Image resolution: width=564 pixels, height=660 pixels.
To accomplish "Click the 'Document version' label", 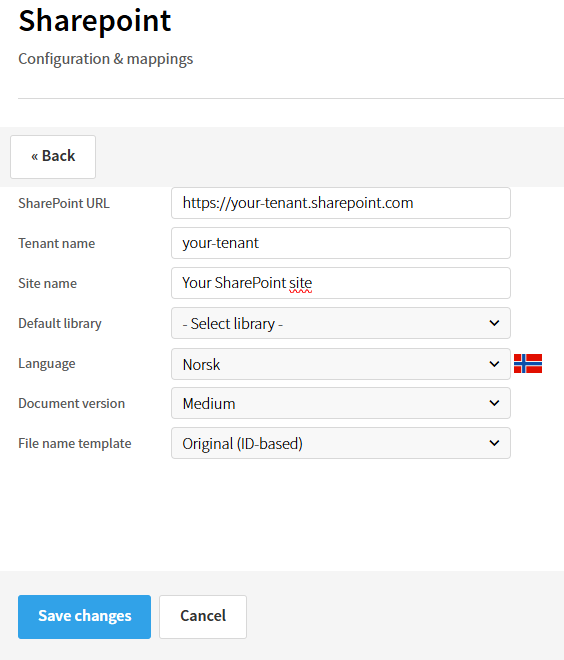I will tap(72, 403).
